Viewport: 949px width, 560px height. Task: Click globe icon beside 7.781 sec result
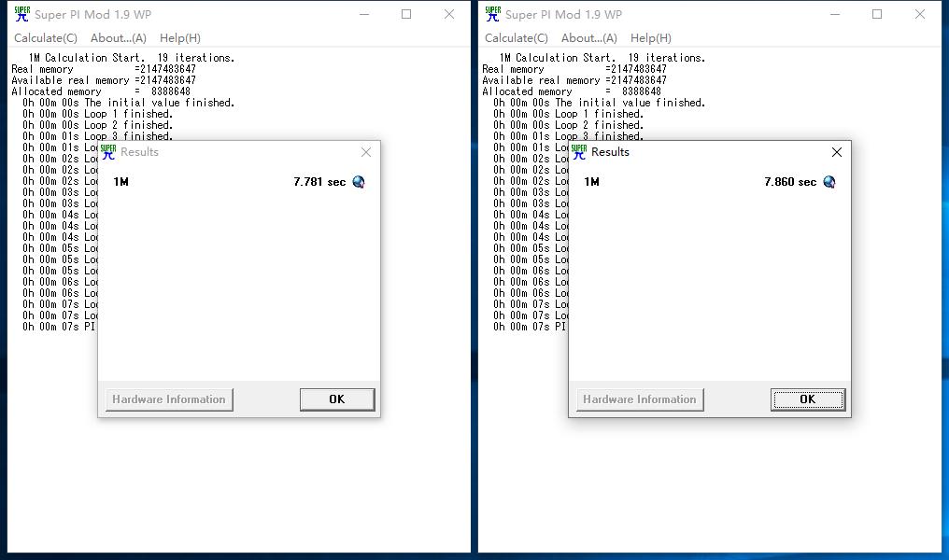pyautogui.click(x=359, y=182)
